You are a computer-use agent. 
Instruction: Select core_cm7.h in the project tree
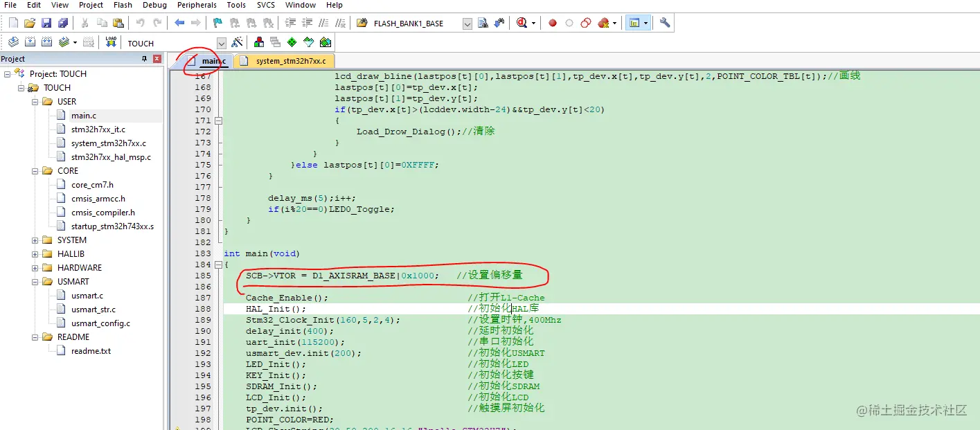[92, 185]
